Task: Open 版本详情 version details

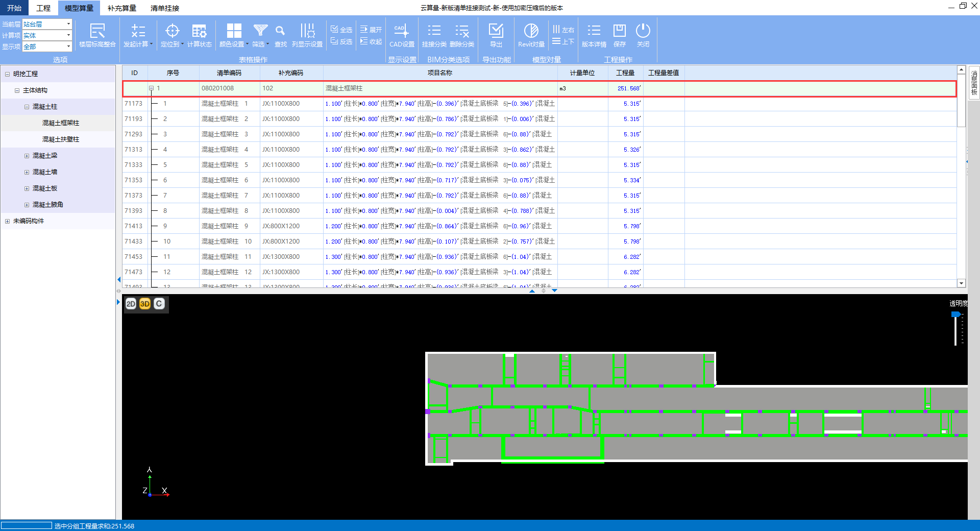Action: click(594, 35)
